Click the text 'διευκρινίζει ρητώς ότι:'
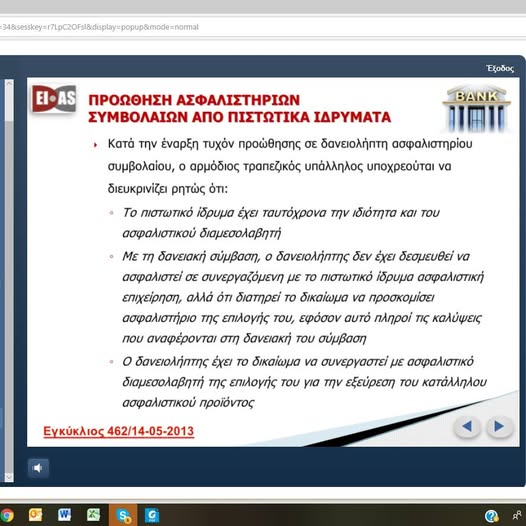This screenshot has width=526, height=526. [168, 189]
